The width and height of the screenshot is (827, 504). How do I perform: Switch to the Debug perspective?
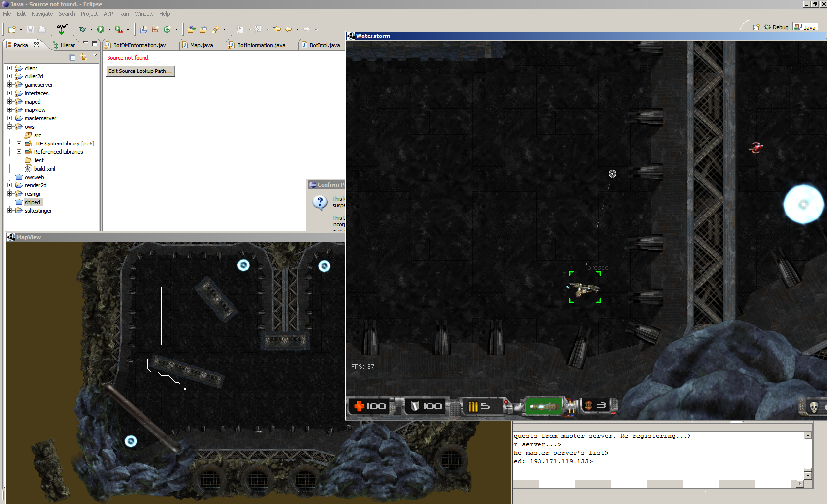[776, 27]
